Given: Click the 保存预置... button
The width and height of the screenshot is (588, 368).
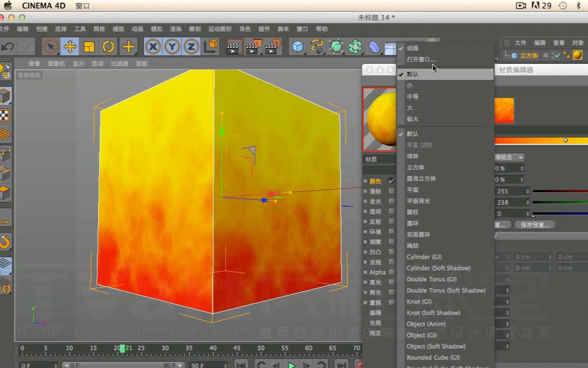Looking at the screenshot, I should 535,225.
